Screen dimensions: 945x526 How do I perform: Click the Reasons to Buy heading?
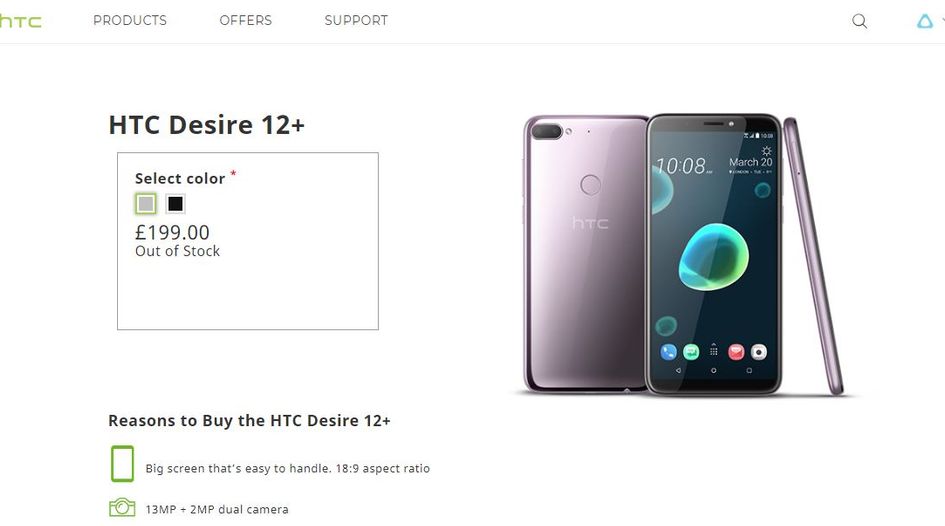(x=249, y=420)
